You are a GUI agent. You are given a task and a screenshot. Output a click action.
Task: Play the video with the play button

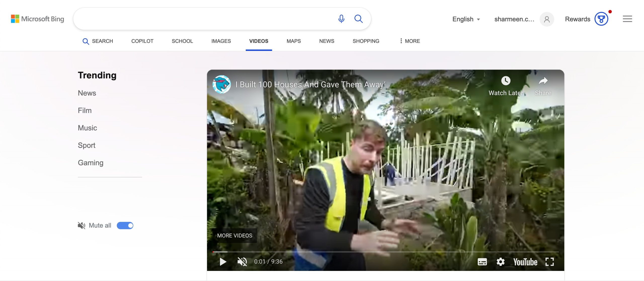[x=223, y=262]
